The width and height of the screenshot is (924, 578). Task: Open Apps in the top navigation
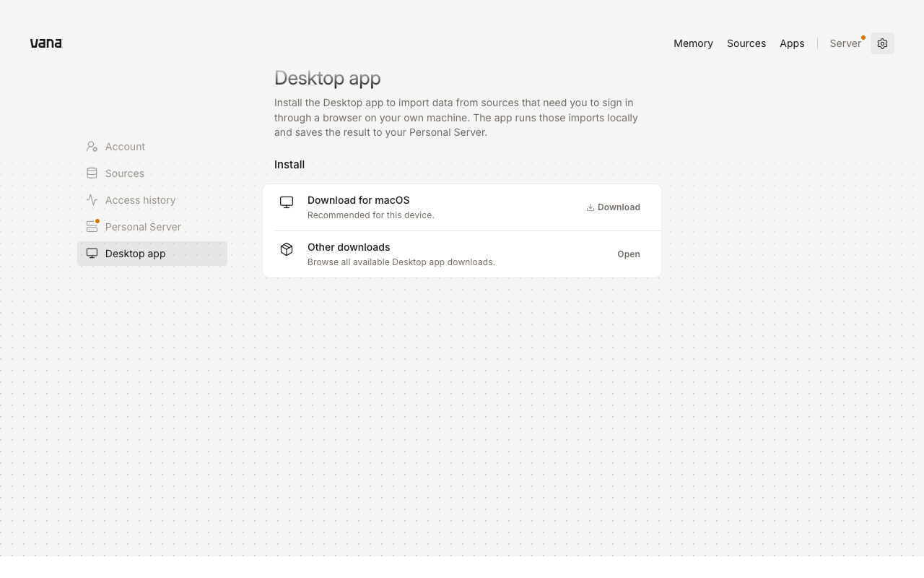pos(792,43)
